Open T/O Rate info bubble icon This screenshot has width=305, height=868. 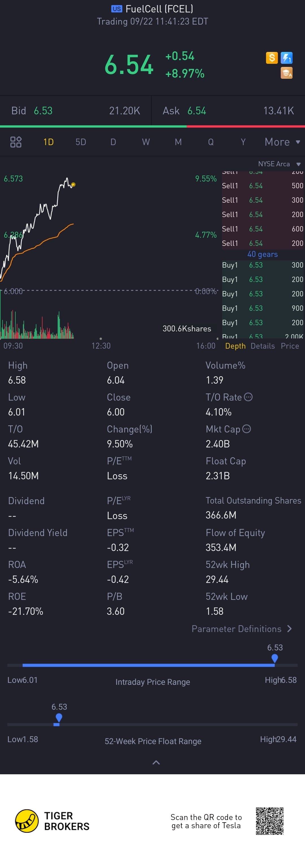point(248,397)
